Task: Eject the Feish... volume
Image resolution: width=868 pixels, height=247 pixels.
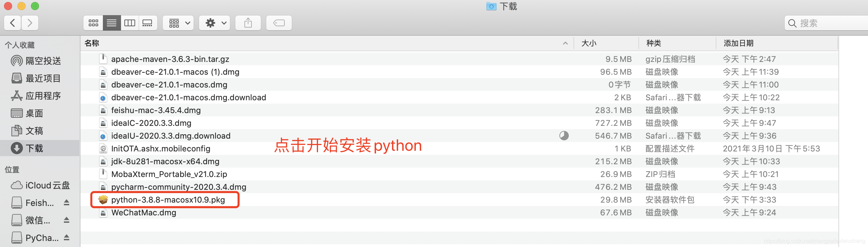Action: pos(67,203)
